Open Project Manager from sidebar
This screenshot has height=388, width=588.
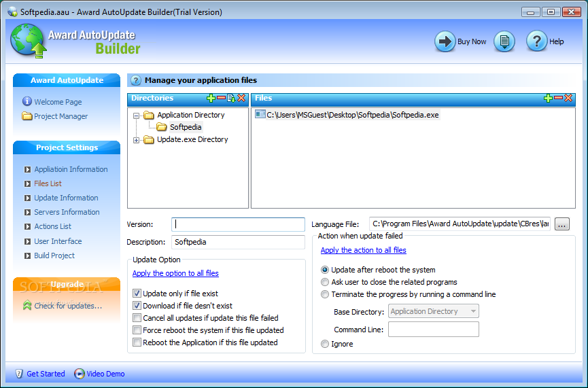60,116
